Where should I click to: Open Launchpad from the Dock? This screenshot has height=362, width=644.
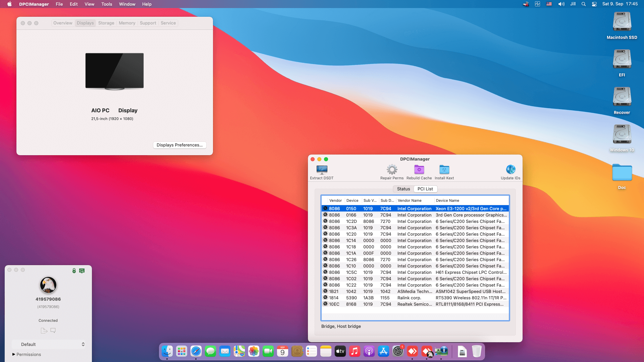coord(181,351)
